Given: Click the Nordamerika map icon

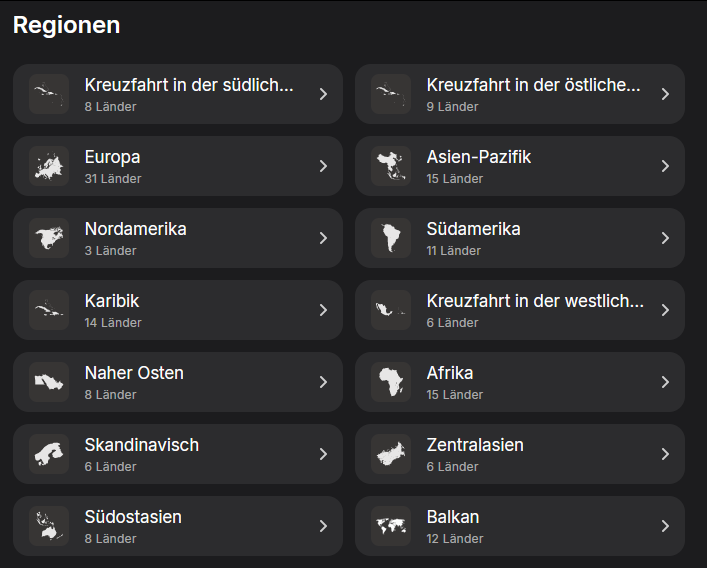Looking at the screenshot, I should coord(49,238).
